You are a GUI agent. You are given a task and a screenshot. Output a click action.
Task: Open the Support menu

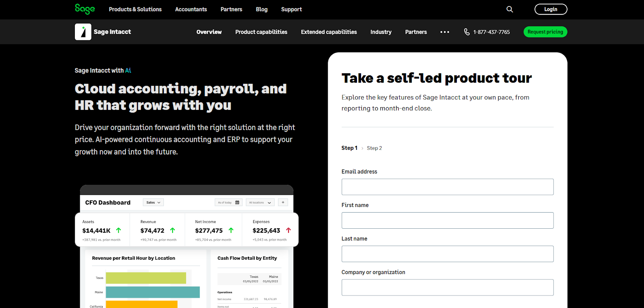tap(291, 9)
